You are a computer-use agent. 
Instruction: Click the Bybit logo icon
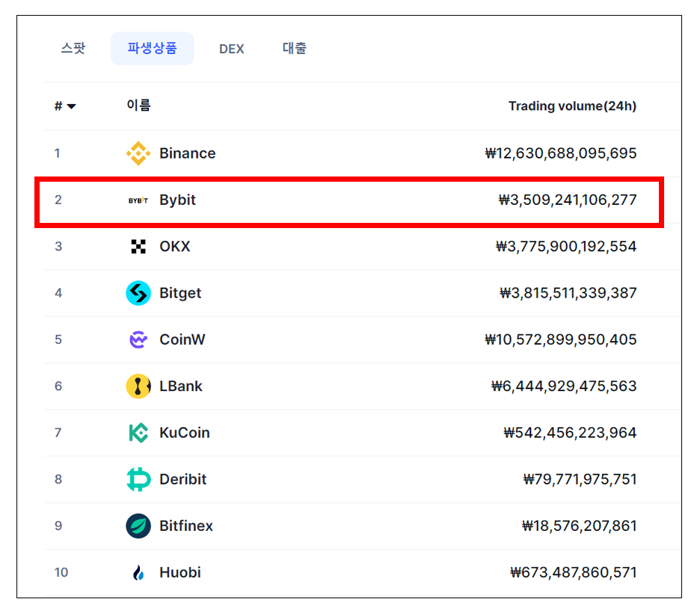coord(138,200)
